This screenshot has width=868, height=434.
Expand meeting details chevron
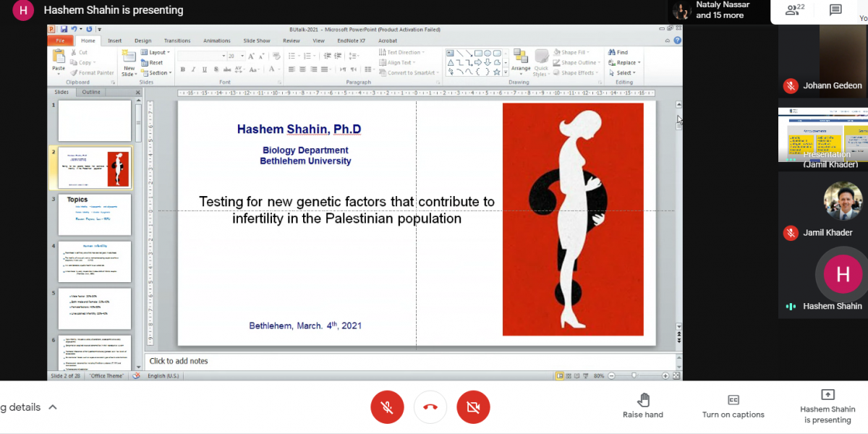click(x=53, y=407)
